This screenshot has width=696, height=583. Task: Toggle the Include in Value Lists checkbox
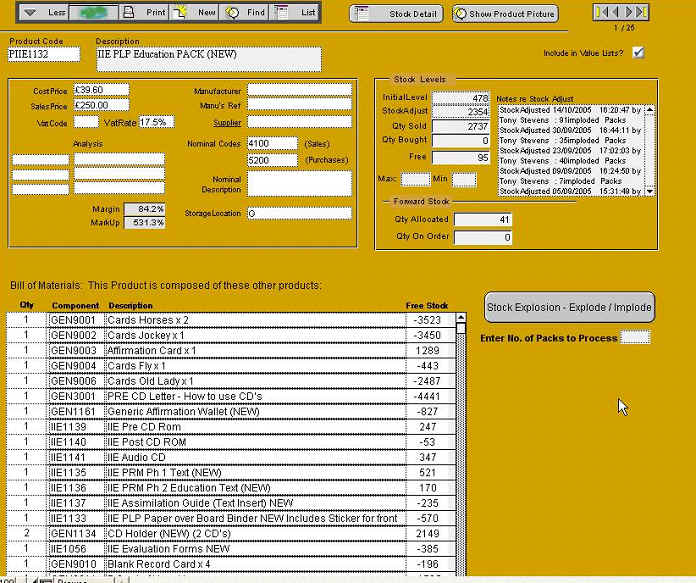pos(638,52)
